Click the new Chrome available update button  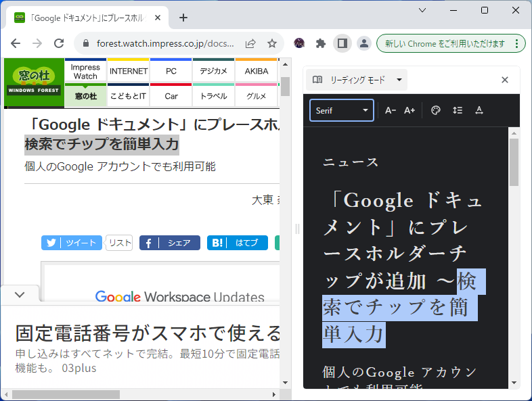tap(451, 43)
